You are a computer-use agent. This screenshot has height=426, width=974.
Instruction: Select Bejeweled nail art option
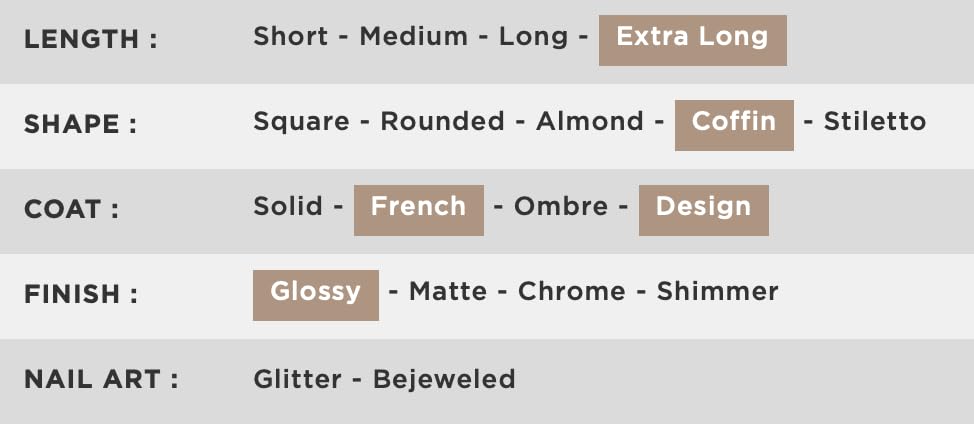click(x=444, y=379)
